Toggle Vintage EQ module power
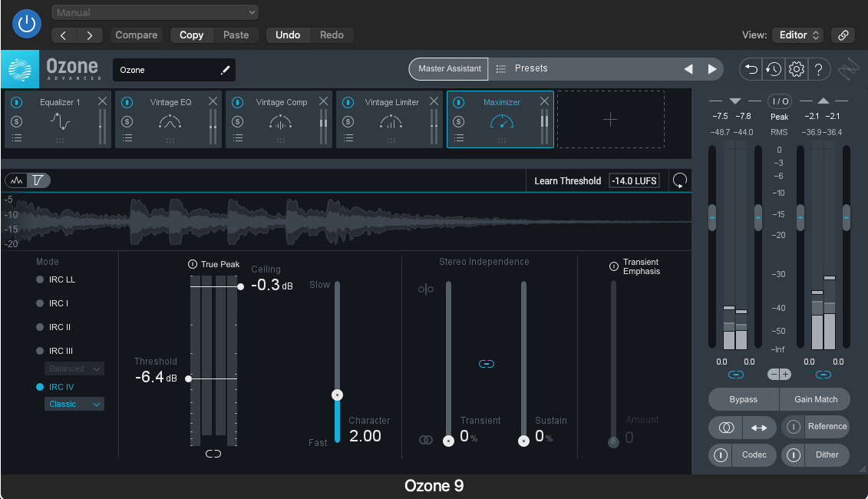This screenshot has height=499, width=868. pos(127,102)
